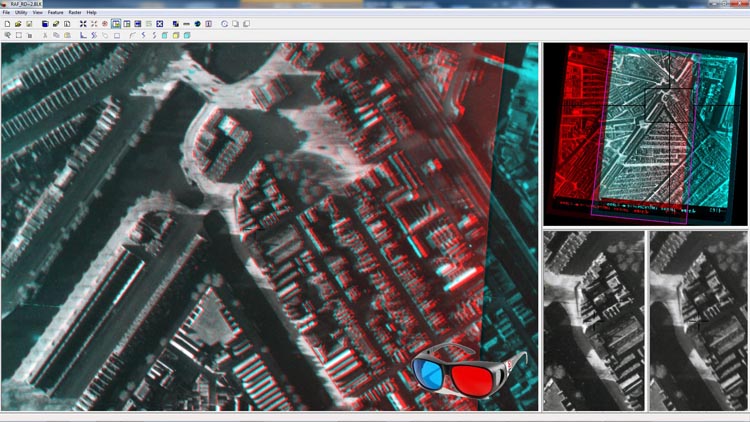Click the circle icon near toolbar end
The height and width of the screenshot is (422, 750).
(x=224, y=24)
